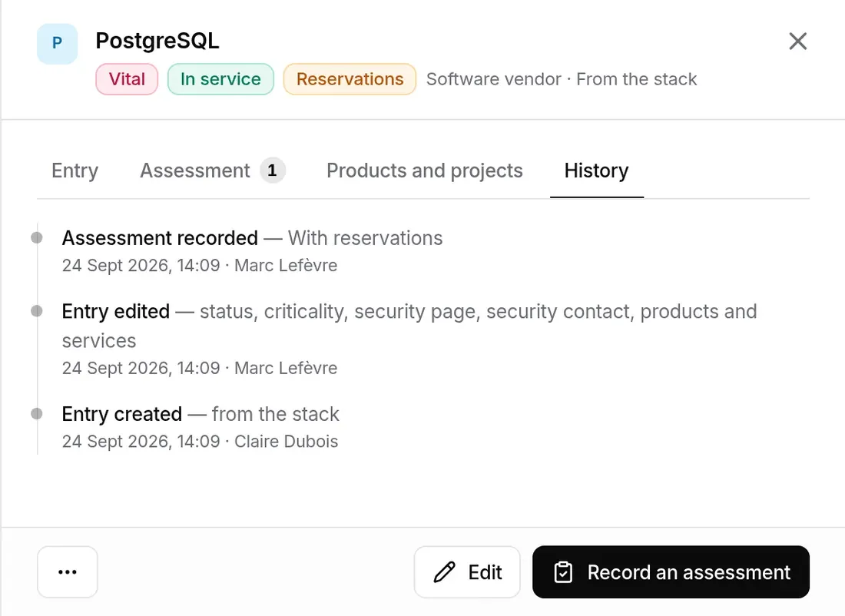Click the 'from the stack' text in history
845x616 pixels.
(275, 415)
